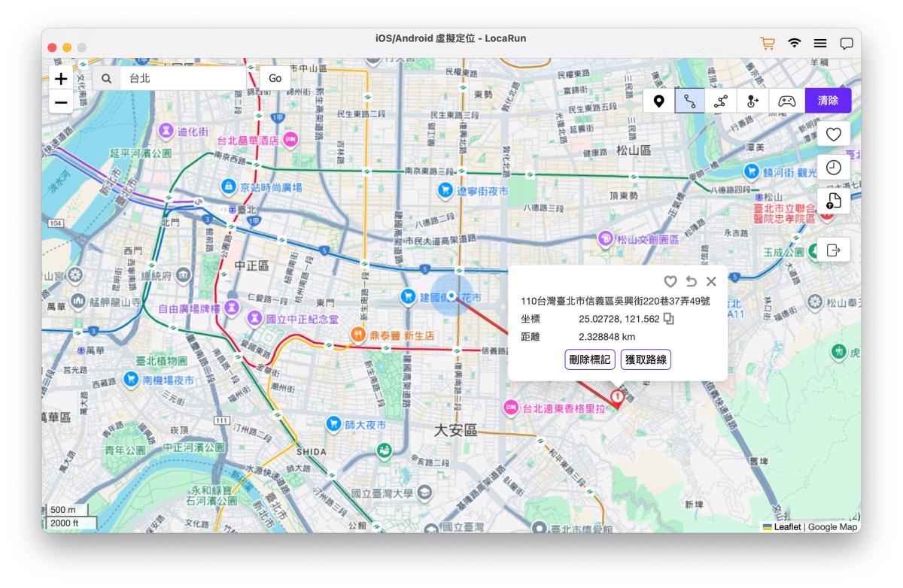Click the 台北遠東香格里拉 hotel marker
The image size is (903, 588).
(511, 408)
